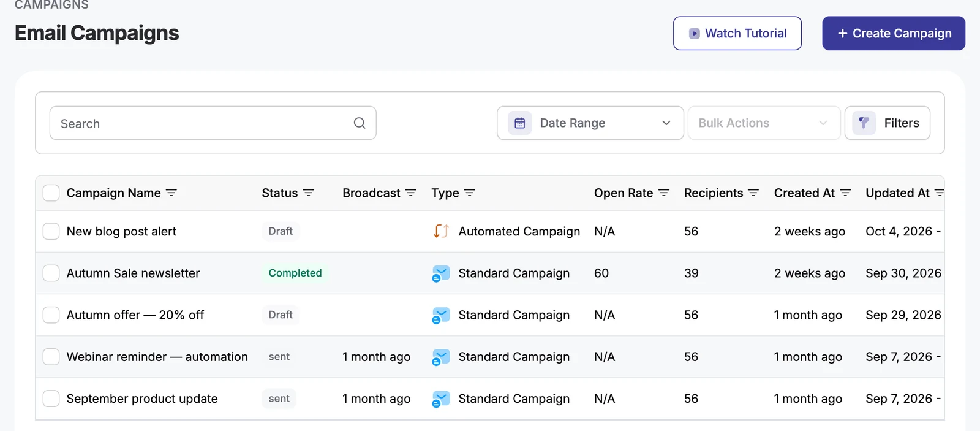Open the New blog post alert campaign
The height and width of the screenshot is (431, 980).
(x=121, y=231)
